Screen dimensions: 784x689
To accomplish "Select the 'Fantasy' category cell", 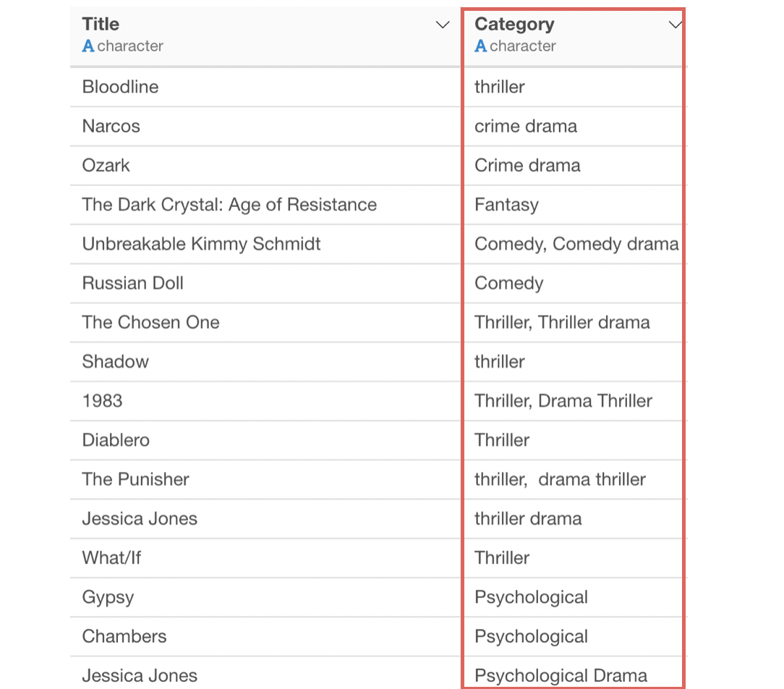I will pos(574,205).
